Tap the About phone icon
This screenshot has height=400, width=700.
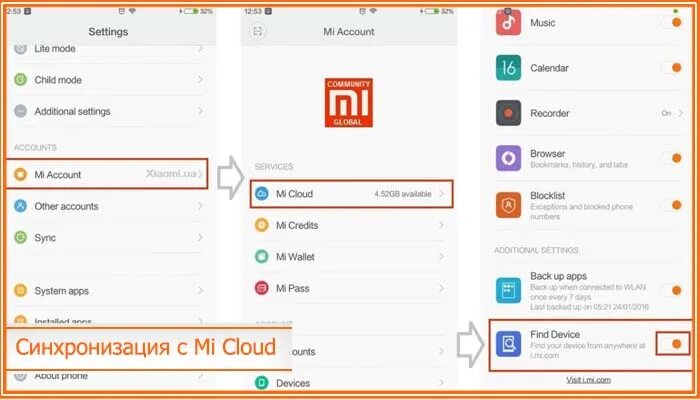coord(20,376)
